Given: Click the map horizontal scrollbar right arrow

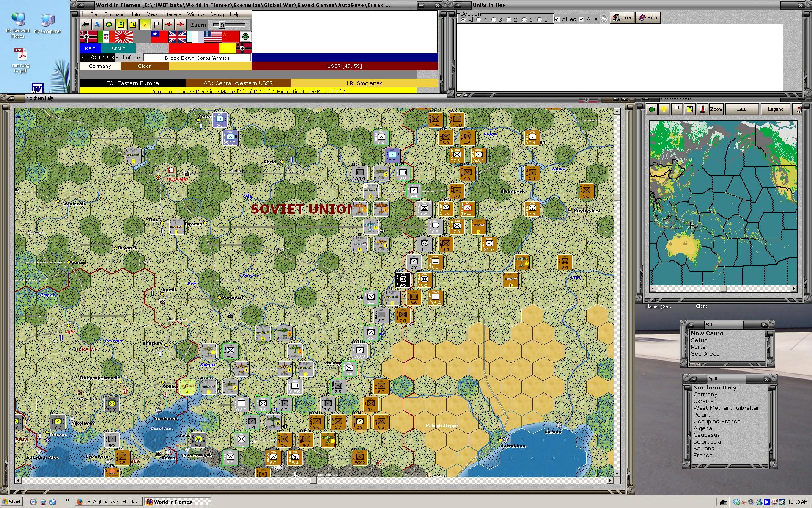Looking at the screenshot, I should pyautogui.click(x=610, y=480).
